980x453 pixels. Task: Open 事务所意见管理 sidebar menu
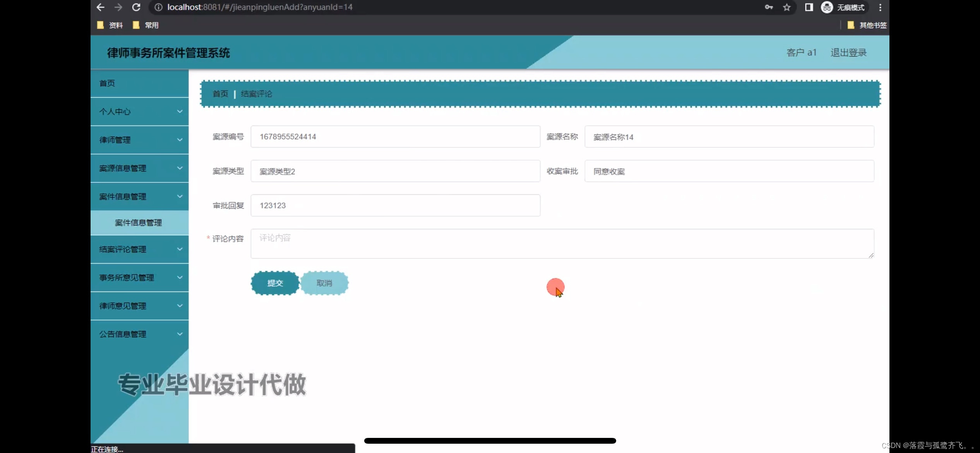point(139,278)
